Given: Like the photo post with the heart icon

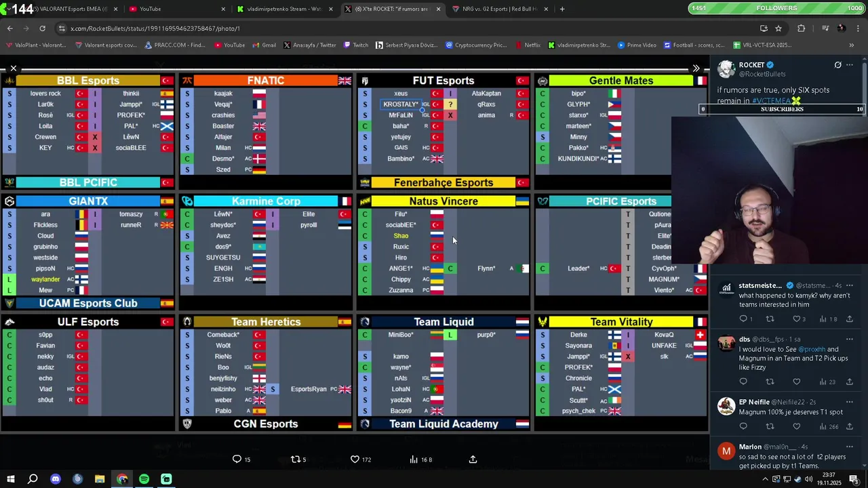Looking at the screenshot, I should point(355,459).
